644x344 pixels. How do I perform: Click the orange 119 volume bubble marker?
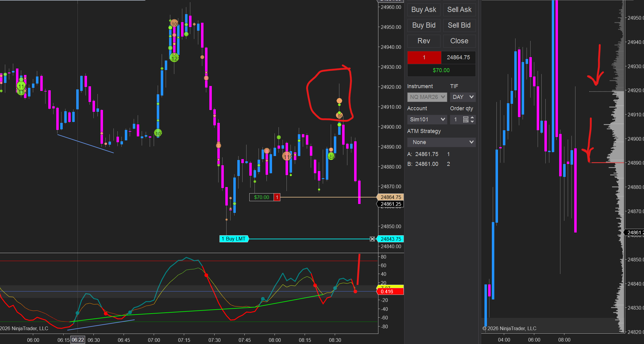tap(287, 156)
